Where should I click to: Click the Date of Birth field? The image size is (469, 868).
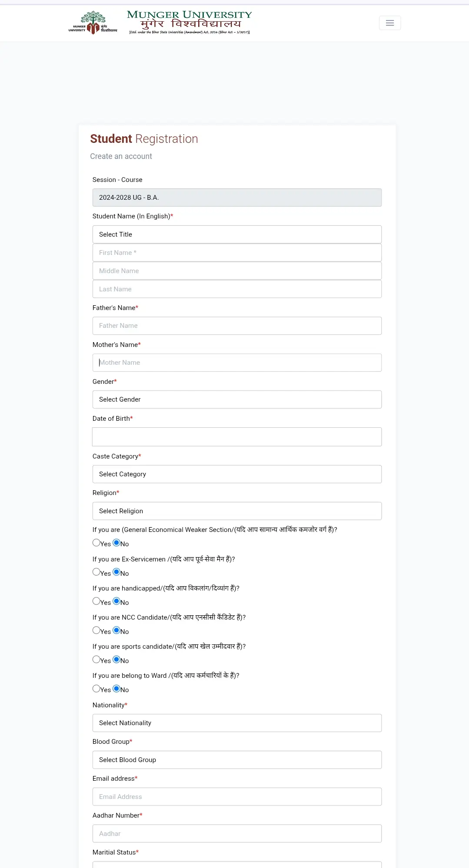click(x=237, y=437)
